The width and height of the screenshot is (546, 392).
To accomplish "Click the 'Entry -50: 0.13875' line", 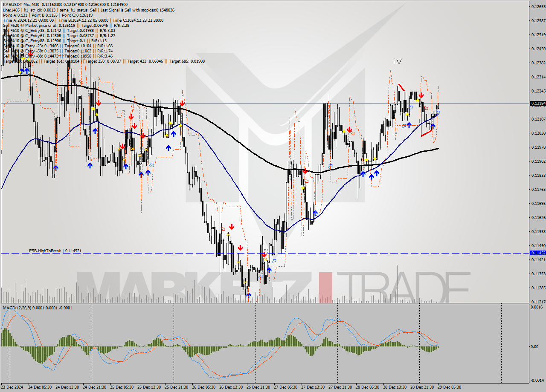I will [58, 51].
